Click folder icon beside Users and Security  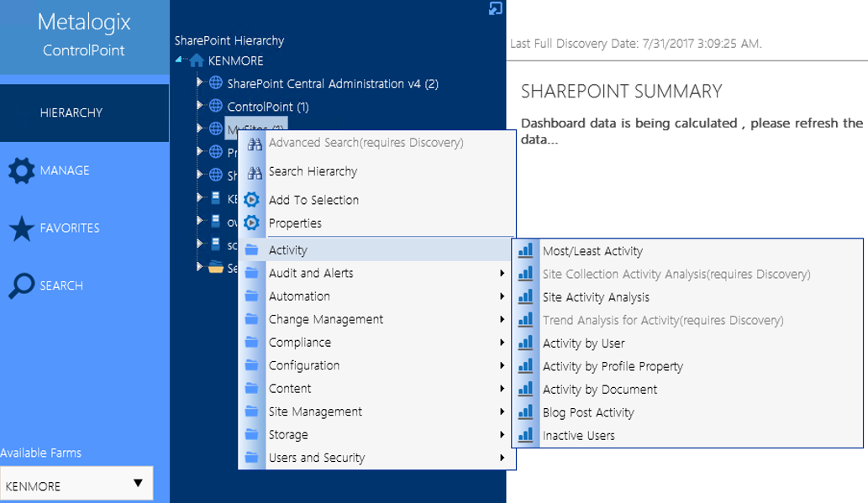tap(252, 458)
